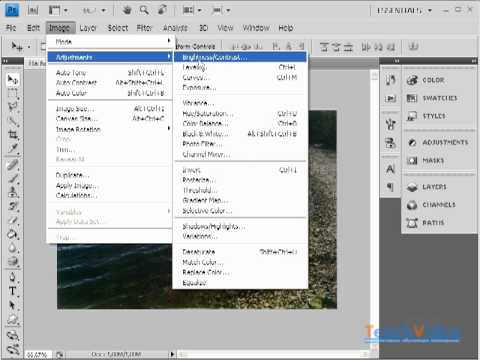This screenshot has width=480, height=360.
Task: Select the Type tool
Action: point(13,291)
